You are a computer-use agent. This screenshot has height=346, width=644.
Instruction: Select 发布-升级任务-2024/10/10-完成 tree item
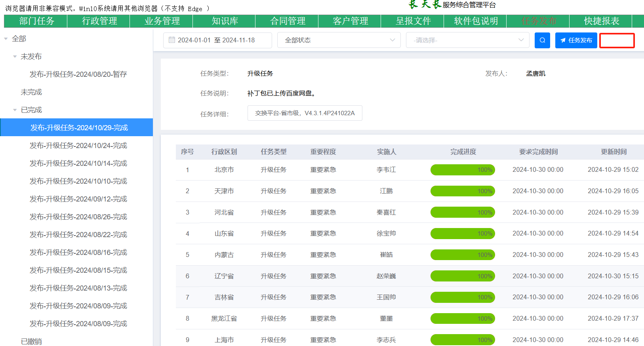tap(78, 181)
